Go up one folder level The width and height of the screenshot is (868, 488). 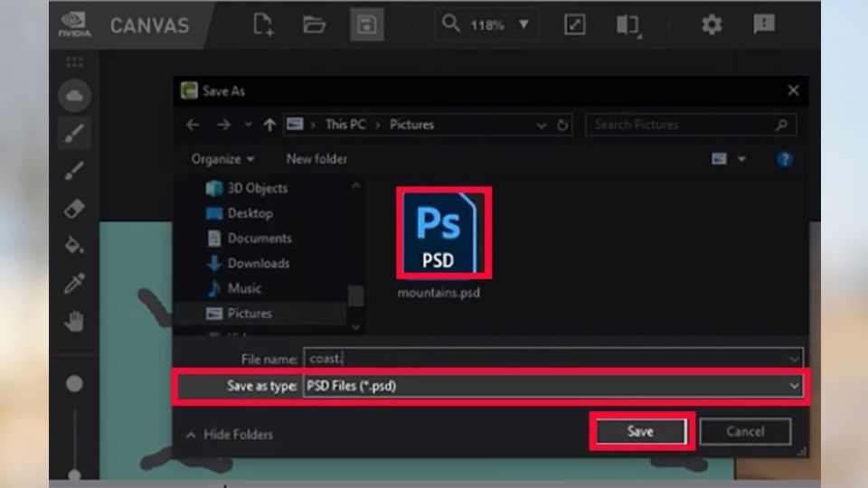pos(269,125)
